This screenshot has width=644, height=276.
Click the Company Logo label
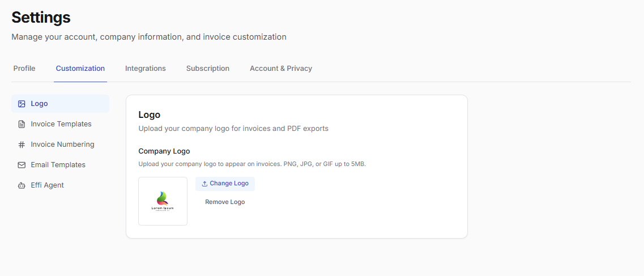pyautogui.click(x=164, y=151)
